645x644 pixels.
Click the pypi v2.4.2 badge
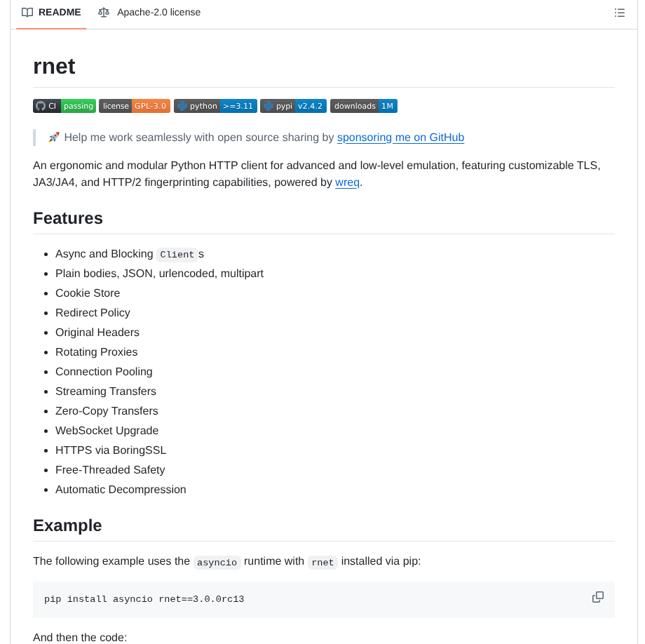tap(293, 106)
